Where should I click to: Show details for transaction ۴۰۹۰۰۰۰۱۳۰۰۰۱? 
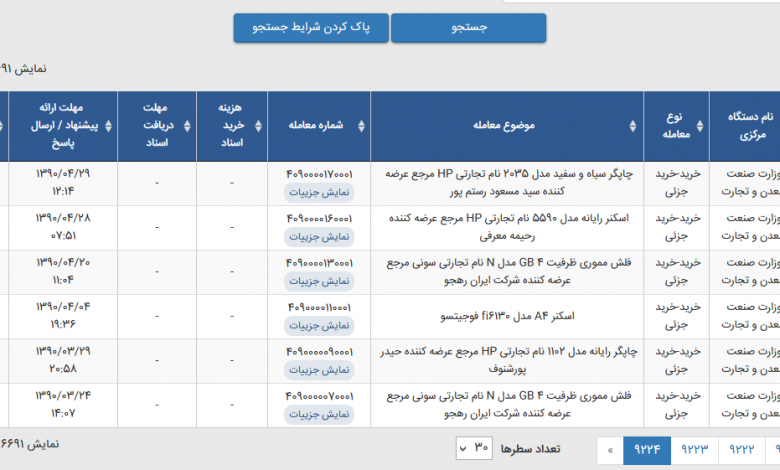coord(319,281)
